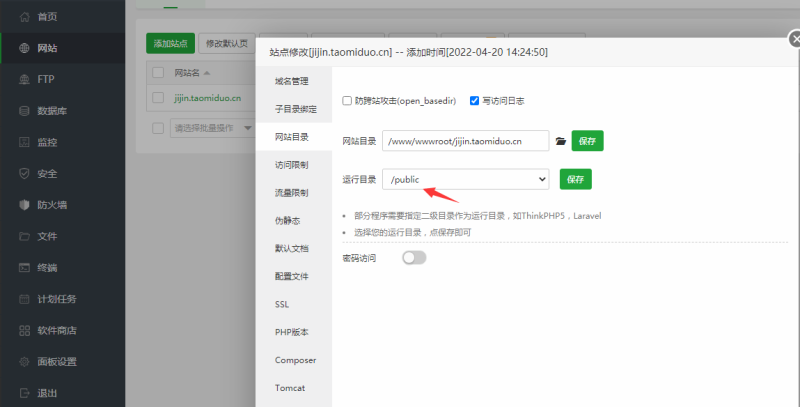Check the box for jijin.taomiduo.cn row
This screenshot has height=407, width=800.
tap(158, 98)
